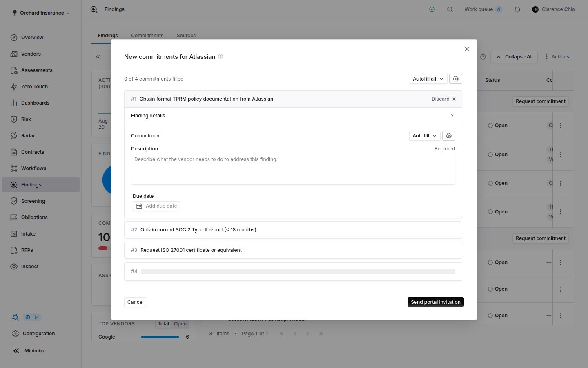Image resolution: width=588 pixels, height=368 pixels.
Task: Click Send portal invitation button
Action: pos(436,302)
